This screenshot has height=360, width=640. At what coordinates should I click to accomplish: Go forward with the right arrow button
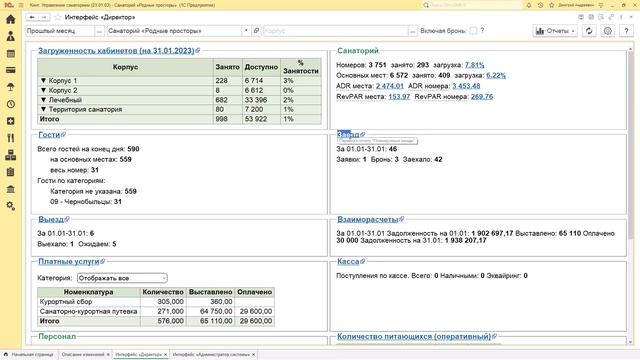click(x=44, y=17)
